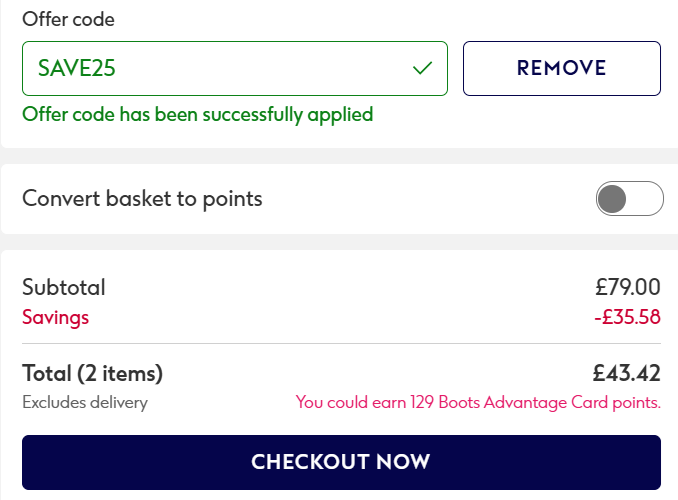Viewport: 678px width, 500px height.
Task: Click the offer code successfully applied message
Action: tap(197, 114)
